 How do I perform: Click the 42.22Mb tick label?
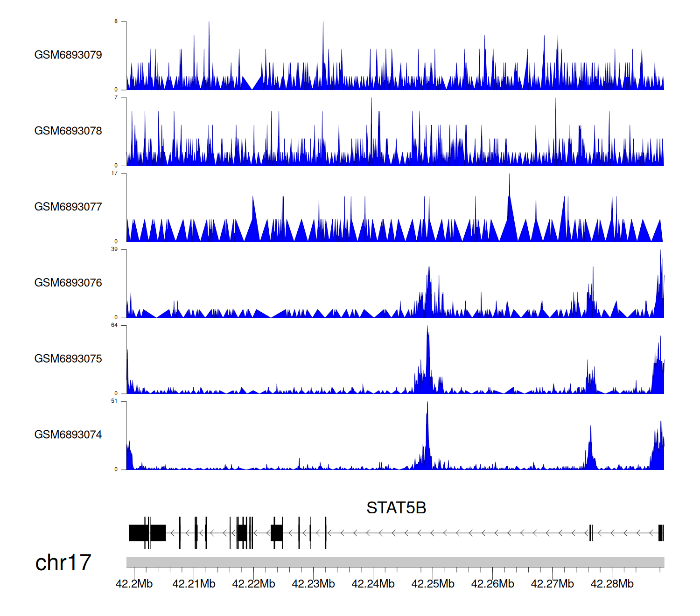coord(253,584)
